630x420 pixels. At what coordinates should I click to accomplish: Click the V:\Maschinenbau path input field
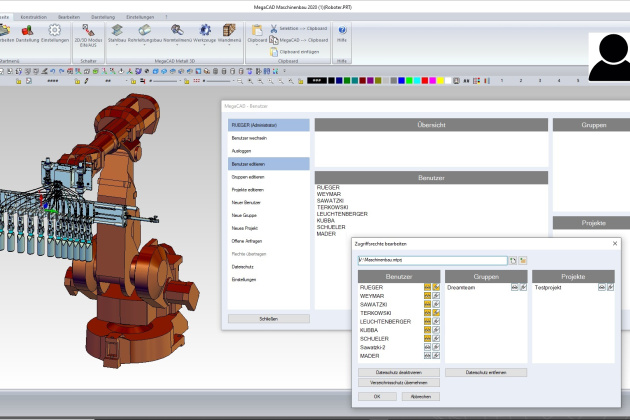[431, 260]
